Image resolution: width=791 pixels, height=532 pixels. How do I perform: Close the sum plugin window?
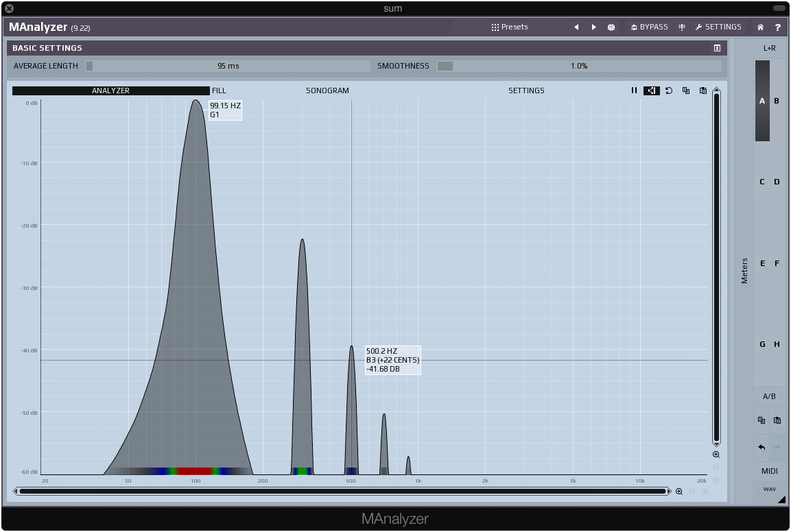pyautogui.click(x=9, y=8)
